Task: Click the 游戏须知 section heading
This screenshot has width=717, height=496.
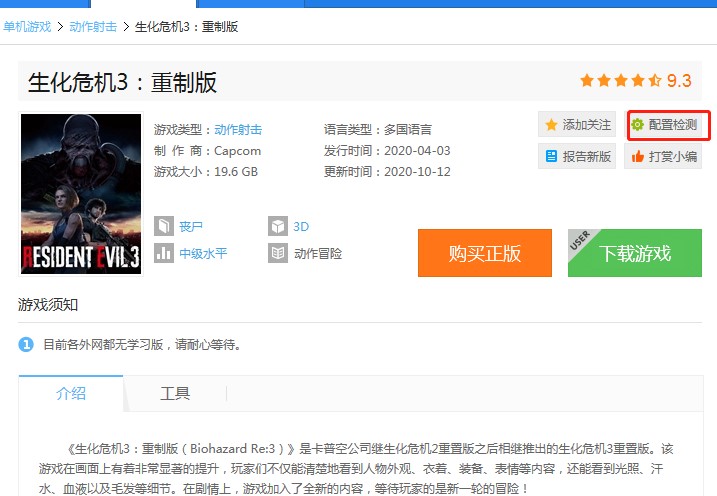Action: [x=48, y=304]
